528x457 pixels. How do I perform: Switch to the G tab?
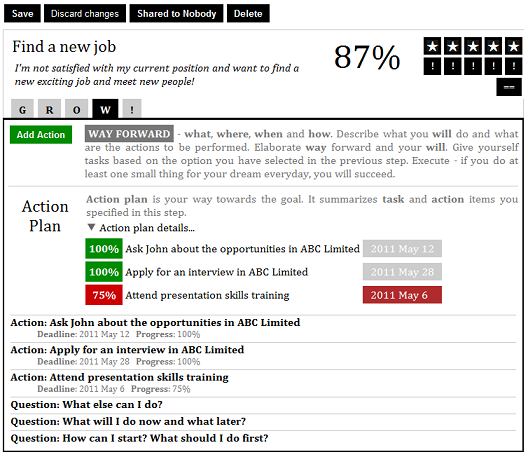point(22,109)
